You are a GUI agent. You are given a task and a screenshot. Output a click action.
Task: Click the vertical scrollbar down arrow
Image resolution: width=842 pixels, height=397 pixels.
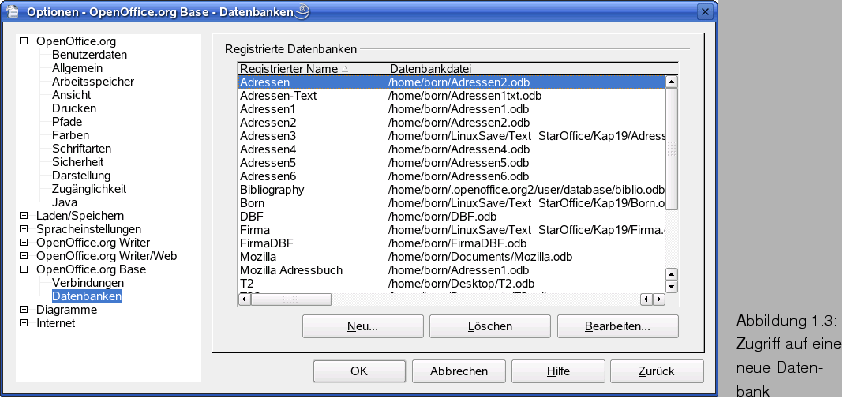(x=671, y=286)
